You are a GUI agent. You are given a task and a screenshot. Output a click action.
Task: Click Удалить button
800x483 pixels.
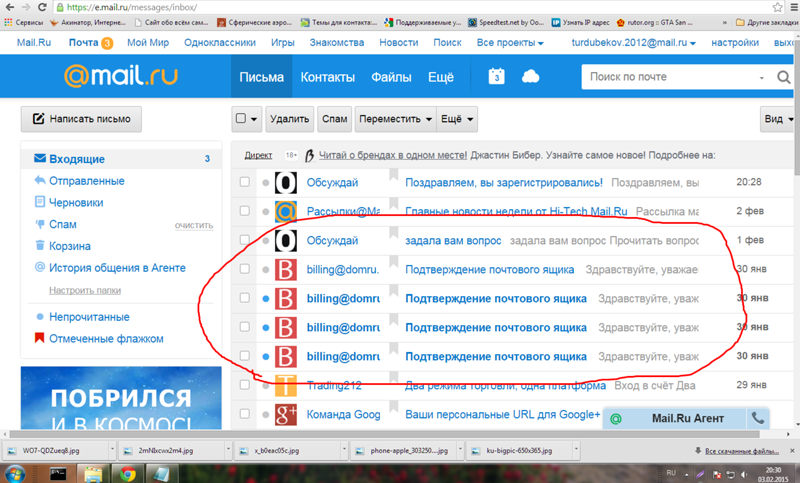click(x=289, y=119)
